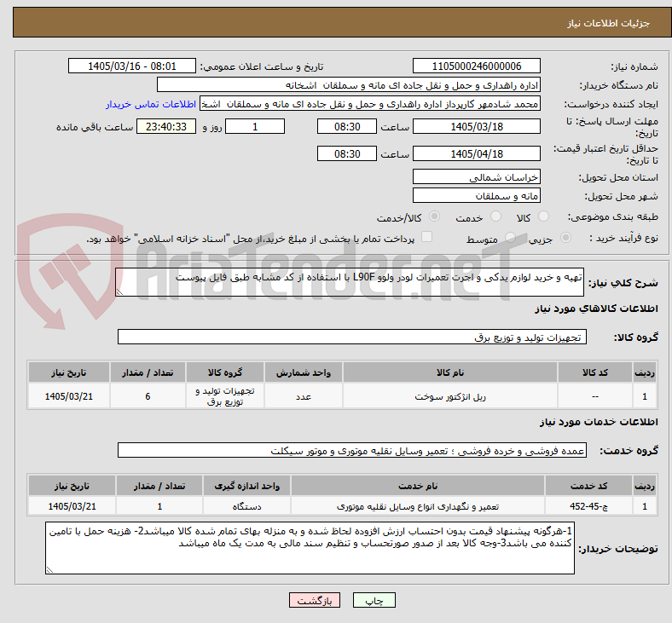Click the page title جزئیات اطلاعات نیاز
The width and height of the screenshot is (672, 623).
pyautogui.click(x=609, y=23)
